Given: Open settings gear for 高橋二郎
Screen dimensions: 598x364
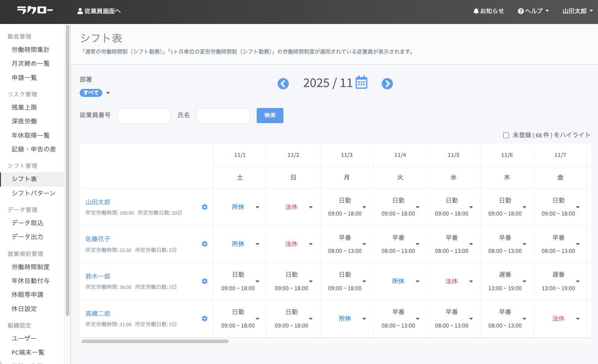Looking at the screenshot, I should pyautogui.click(x=205, y=319).
